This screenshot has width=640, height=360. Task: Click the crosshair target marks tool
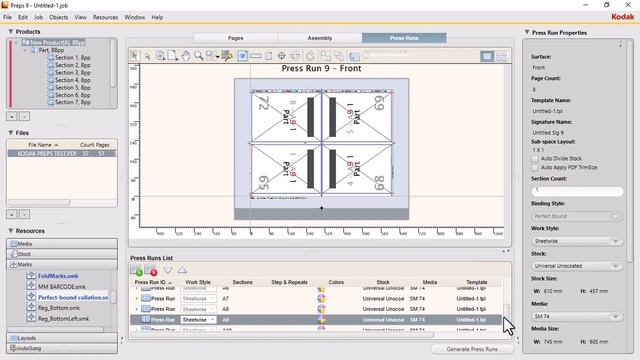pos(281,56)
